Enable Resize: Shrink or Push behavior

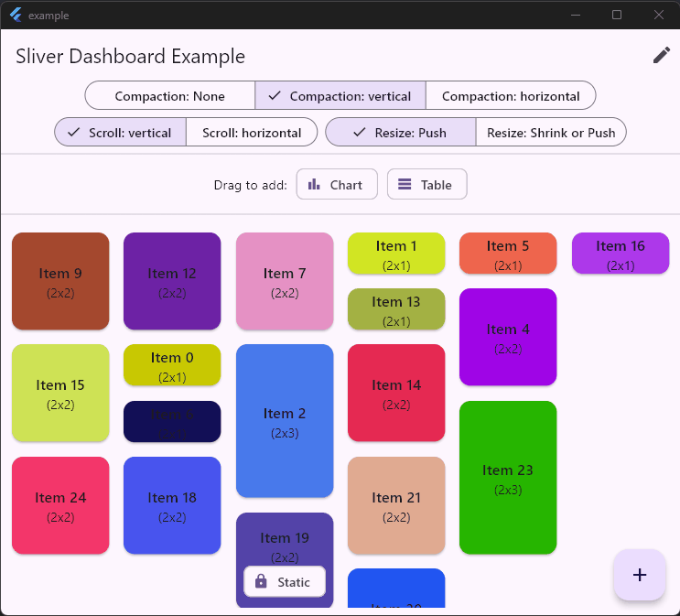pyautogui.click(x=551, y=133)
